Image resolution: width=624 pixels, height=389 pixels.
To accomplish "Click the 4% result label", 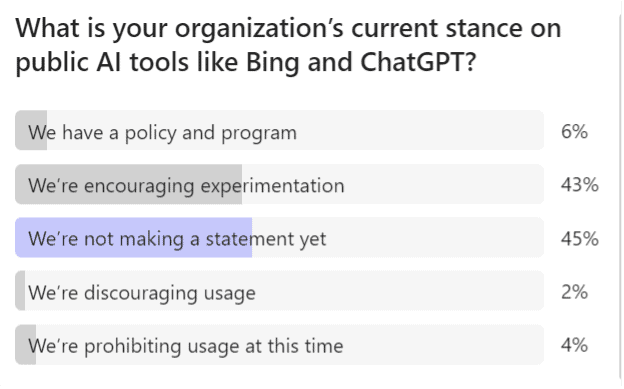I will [x=574, y=345].
